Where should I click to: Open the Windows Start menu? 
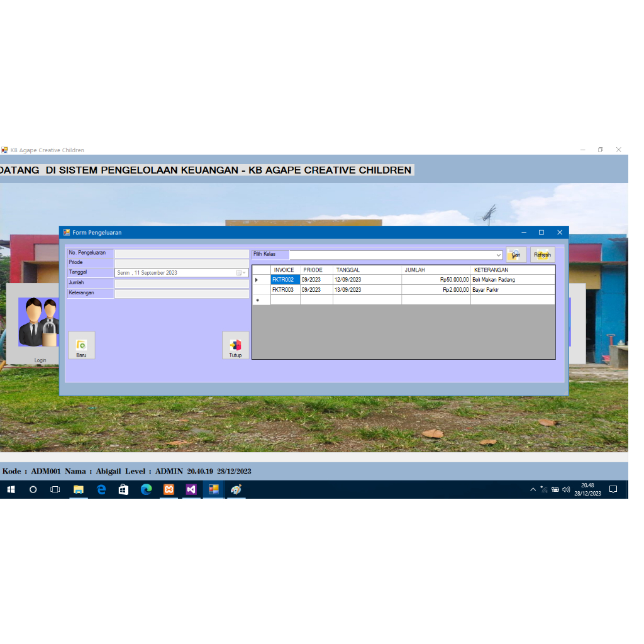[x=11, y=489]
